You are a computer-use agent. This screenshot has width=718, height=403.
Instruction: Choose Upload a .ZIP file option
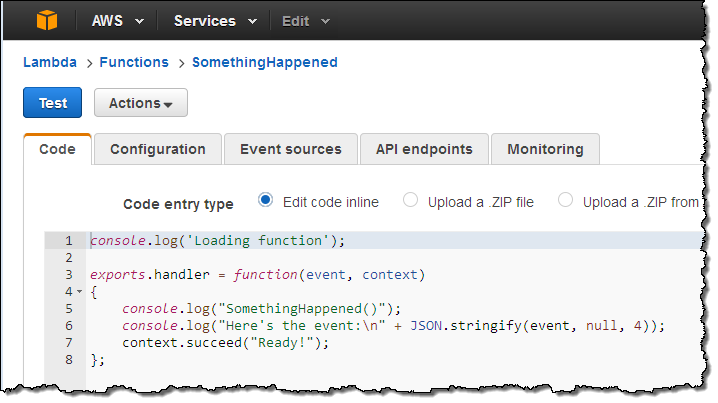click(x=410, y=201)
